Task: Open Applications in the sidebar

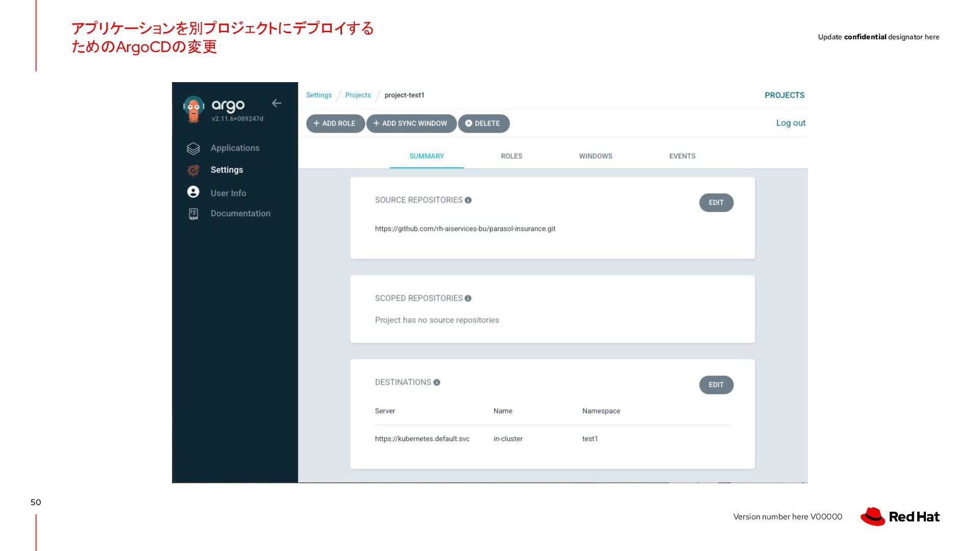Action: [235, 148]
